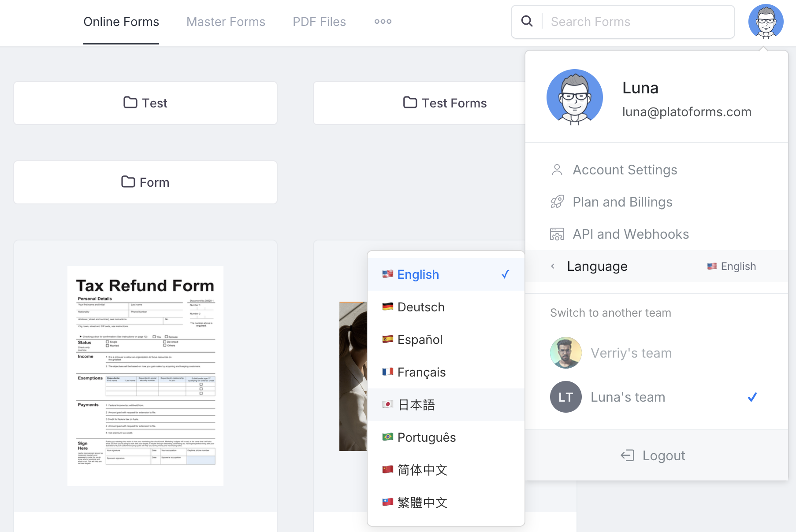Click the magnifier search icon
Screen dimensions: 796x532
tap(527, 21)
